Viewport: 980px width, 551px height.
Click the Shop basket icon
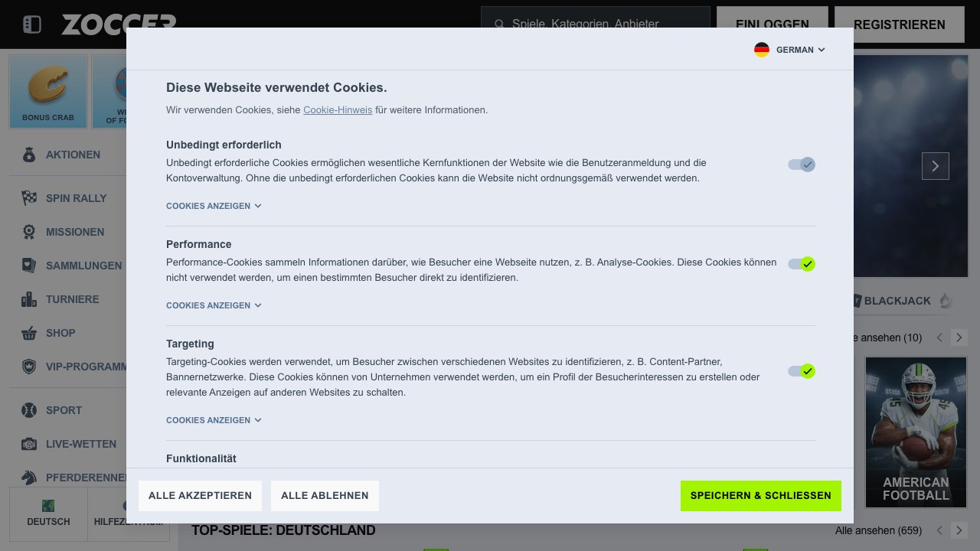pyautogui.click(x=29, y=333)
